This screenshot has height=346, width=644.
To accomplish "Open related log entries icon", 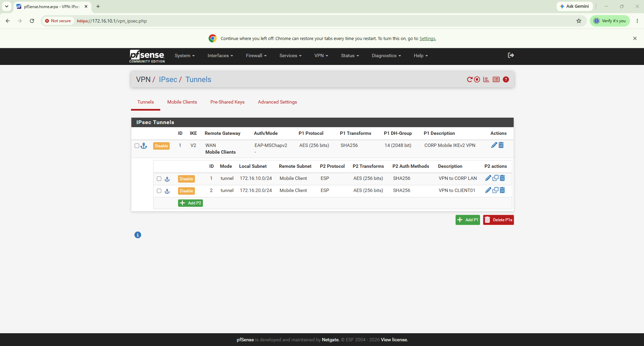I will 496,80.
